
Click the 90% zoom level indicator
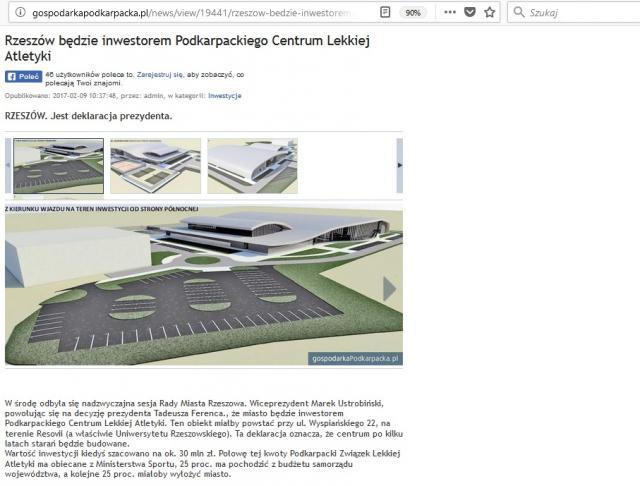pyautogui.click(x=411, y=12)
